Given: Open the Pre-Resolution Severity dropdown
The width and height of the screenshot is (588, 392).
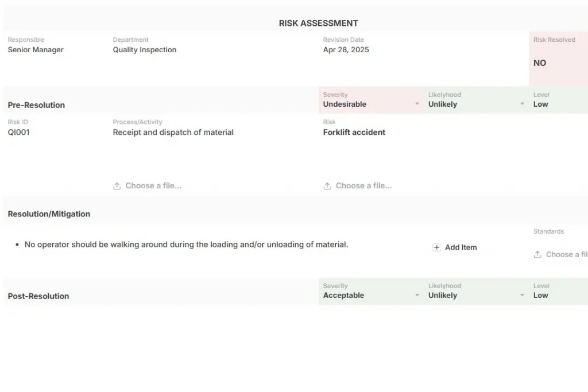Looking at the screenshot, I should 367,104.
